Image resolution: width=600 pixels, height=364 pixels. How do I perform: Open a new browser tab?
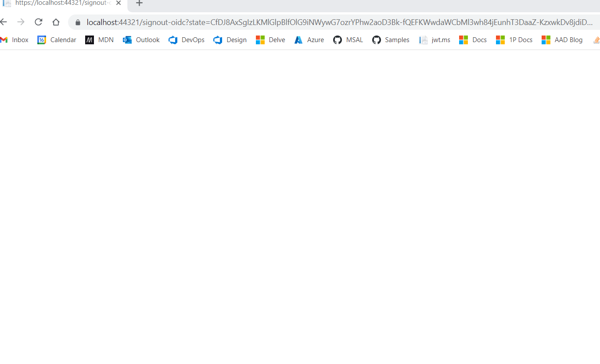(139, 3)
